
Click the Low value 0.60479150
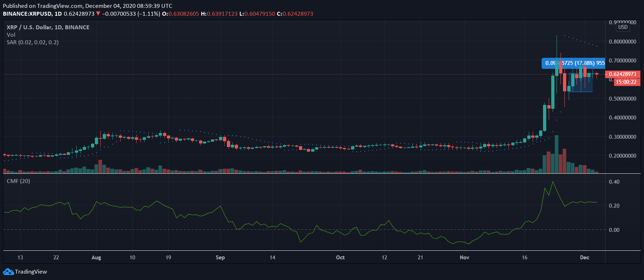tap(260, 14)
